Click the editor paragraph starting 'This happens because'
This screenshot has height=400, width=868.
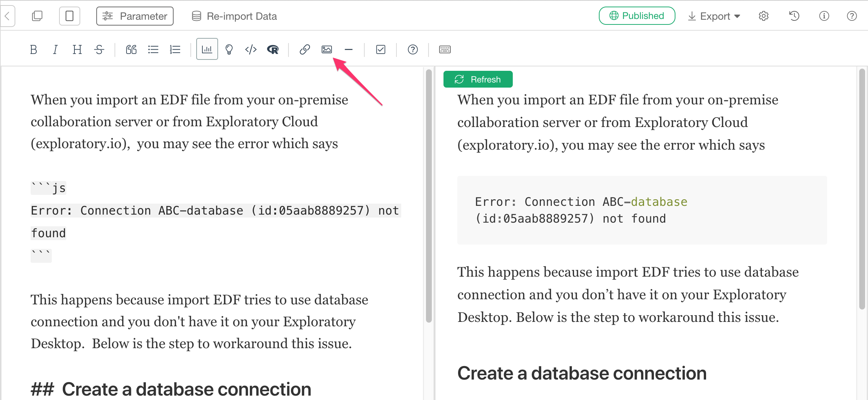(x=199, y=322)
